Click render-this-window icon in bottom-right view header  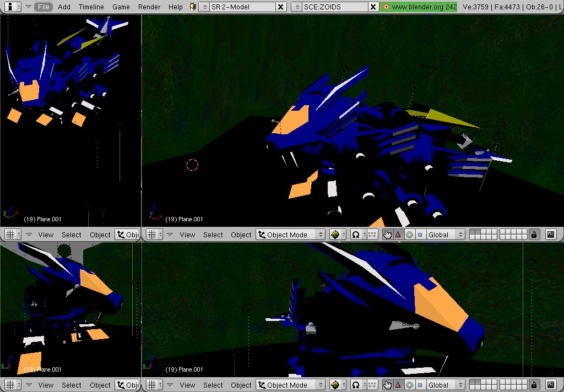551,385
